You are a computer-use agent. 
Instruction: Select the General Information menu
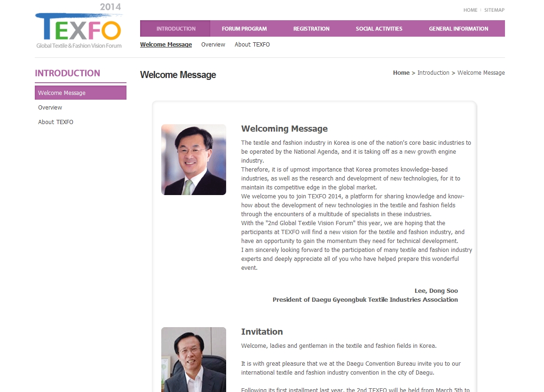point(458,29)
